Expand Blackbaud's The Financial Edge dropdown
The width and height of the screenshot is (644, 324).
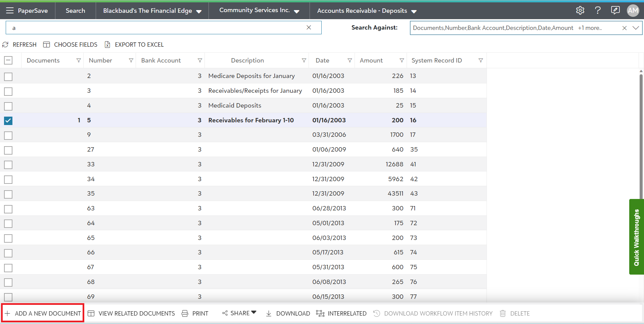(x=199, y=11)
